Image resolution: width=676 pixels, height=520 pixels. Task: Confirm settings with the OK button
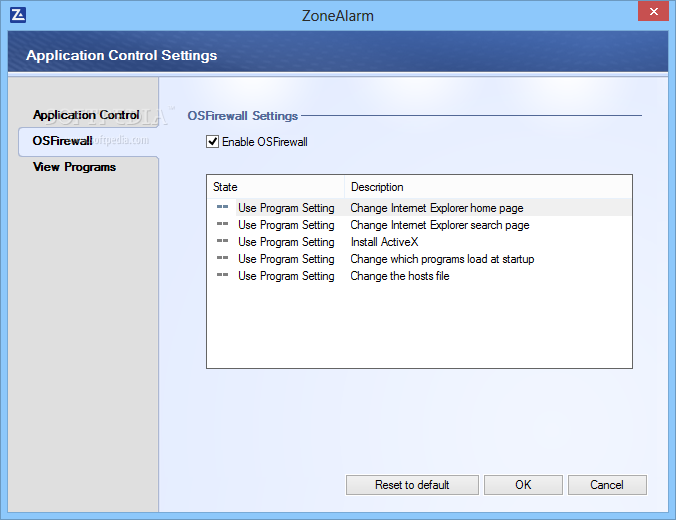click(523, 485)
